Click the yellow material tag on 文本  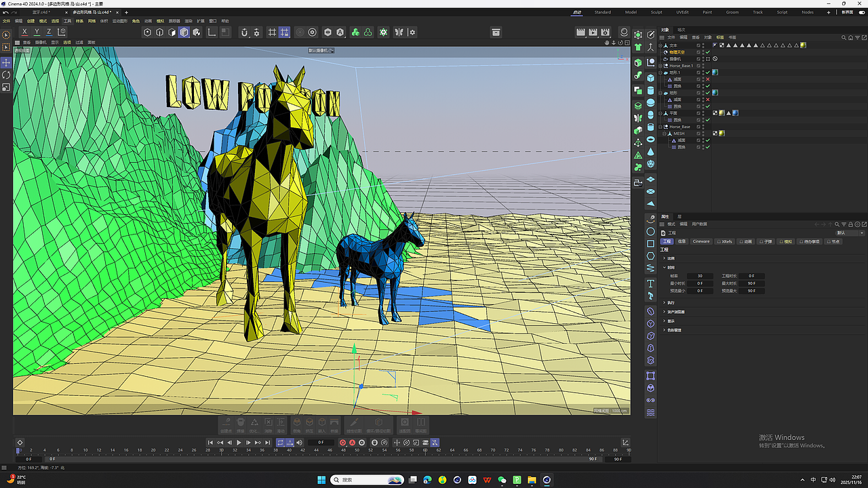click(803, 45)
